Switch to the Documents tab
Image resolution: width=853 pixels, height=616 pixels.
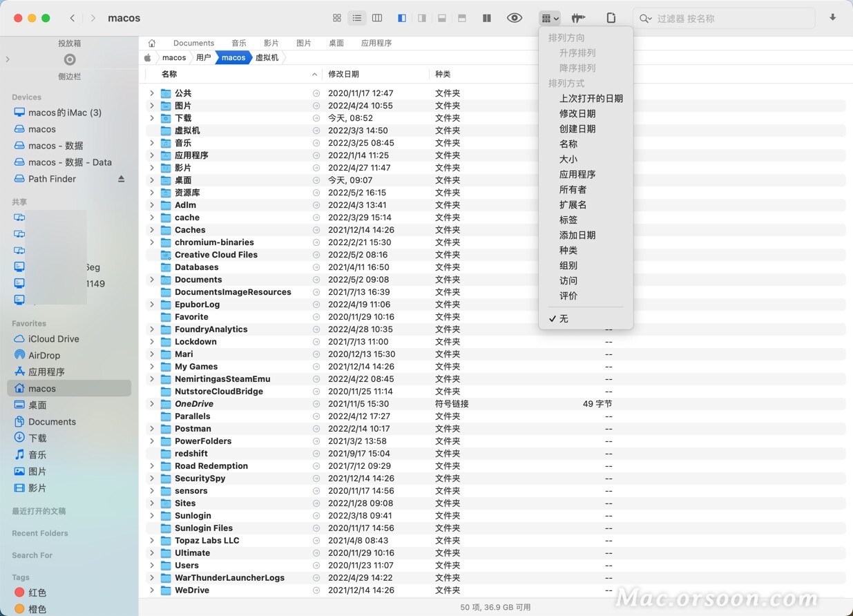[193, 43]
